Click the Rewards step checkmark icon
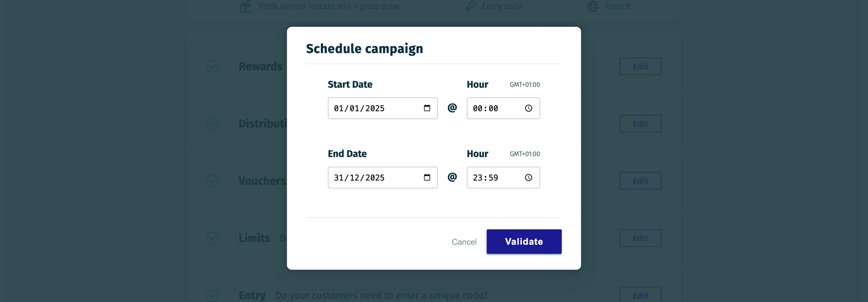This screenshot has width=868, height=302. pos(213,66)
